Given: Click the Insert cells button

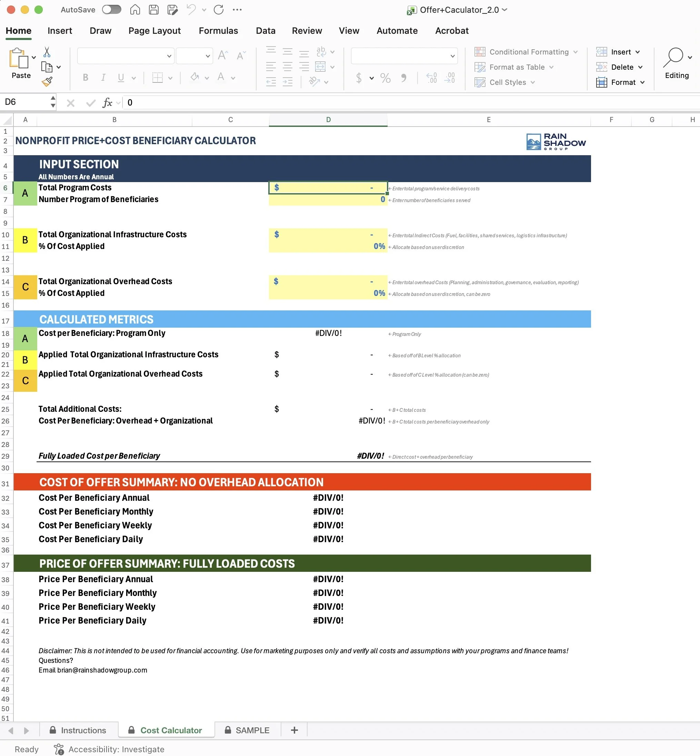Looking at the screenshot, I should tap(618, 52).
